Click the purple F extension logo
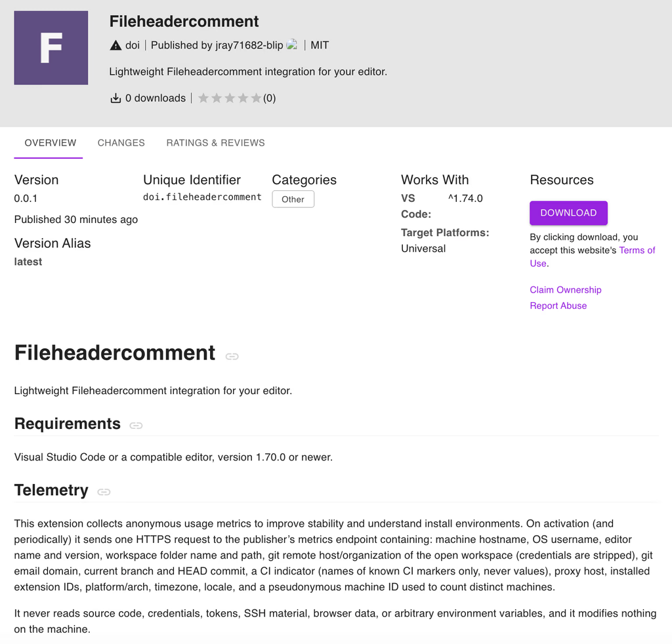 click(51, 47)
